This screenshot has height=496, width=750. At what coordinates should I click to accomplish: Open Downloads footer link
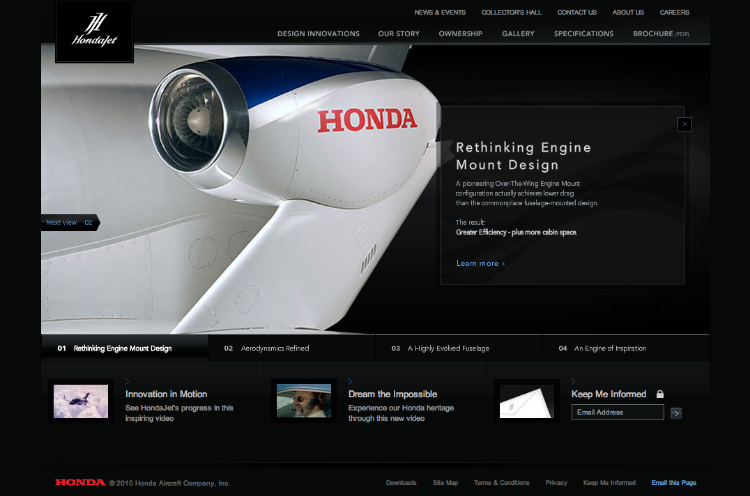401,483
